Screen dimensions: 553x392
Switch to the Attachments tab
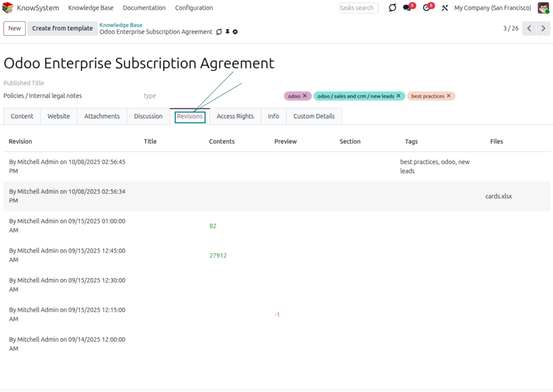[x=102, y=116]
